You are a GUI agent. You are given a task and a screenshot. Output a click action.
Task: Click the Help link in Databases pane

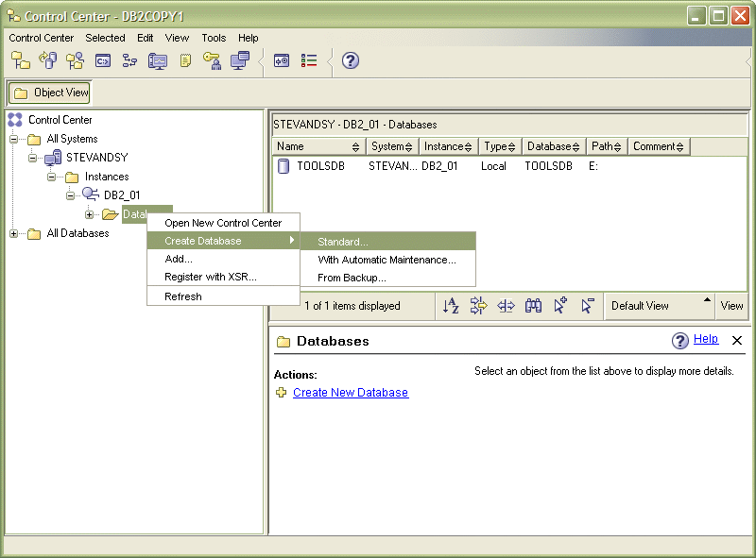706,339
